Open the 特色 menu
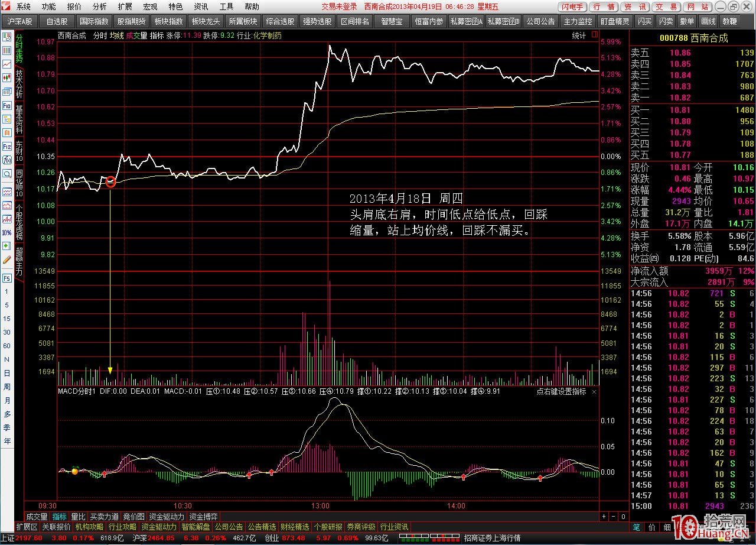The width and height of the screenshot is (756, 545). pos(175,7)
